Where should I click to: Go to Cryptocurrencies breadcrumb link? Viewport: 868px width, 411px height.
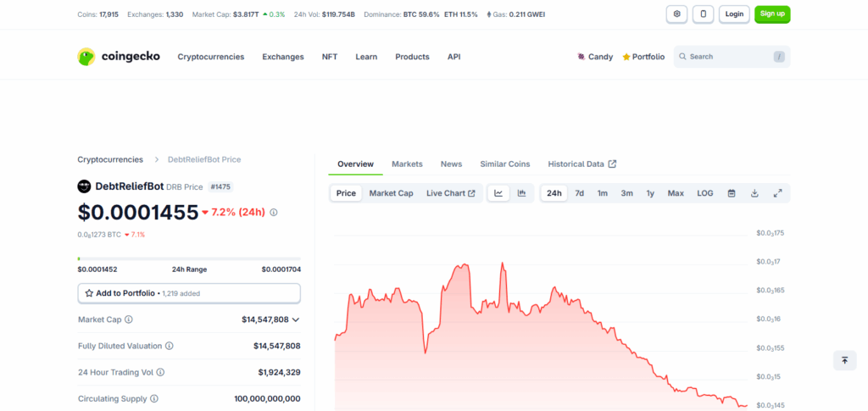point(110,159)
